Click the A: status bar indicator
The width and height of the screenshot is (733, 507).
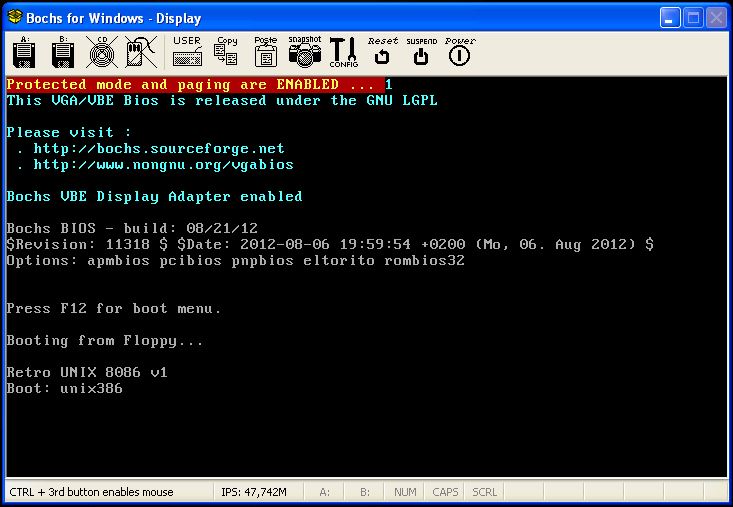coord(324,492)
